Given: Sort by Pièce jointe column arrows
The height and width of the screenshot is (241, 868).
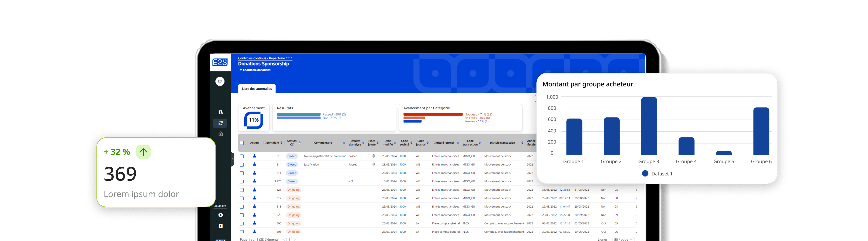Looking at the screenshot, I should 378,143.
